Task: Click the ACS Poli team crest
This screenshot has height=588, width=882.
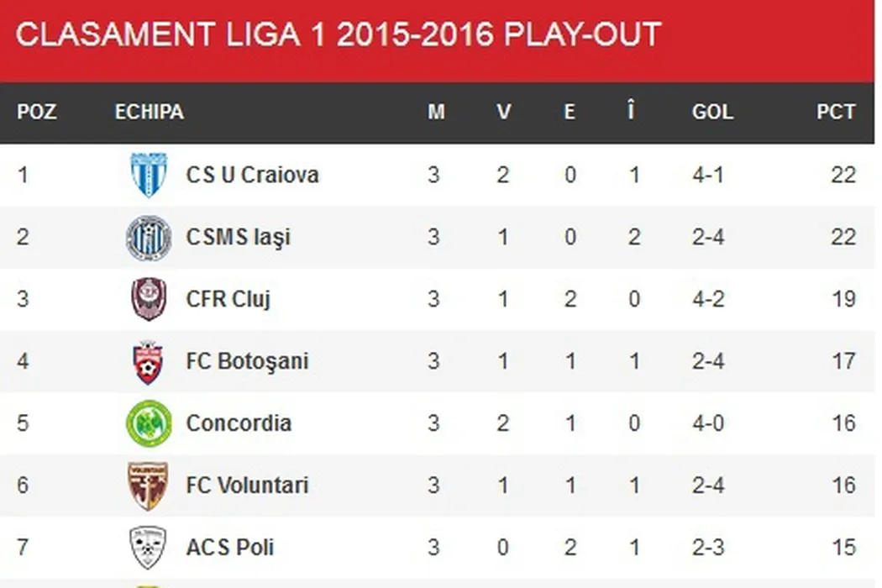Action: (x=149, y=547)
